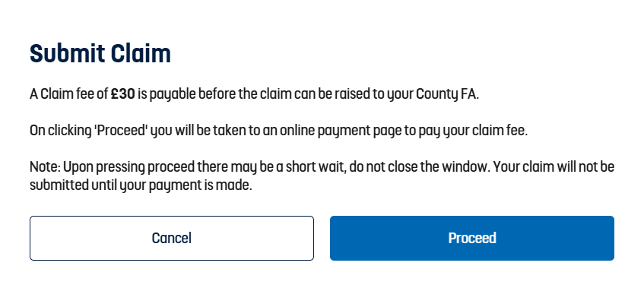Click the Proceed button
Viewport: 644px width, 288px height.
point(472,238)
